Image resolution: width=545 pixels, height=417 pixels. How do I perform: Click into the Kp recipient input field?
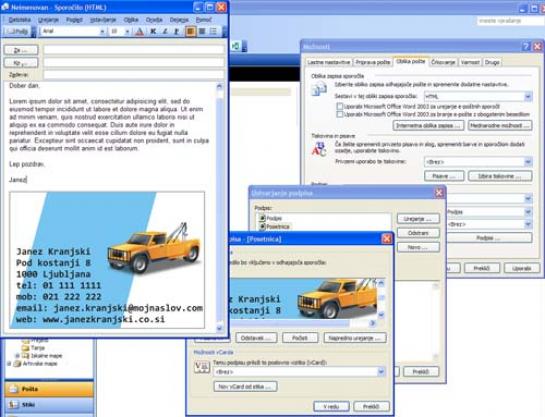pyautogui.click(x=134, y=63)
